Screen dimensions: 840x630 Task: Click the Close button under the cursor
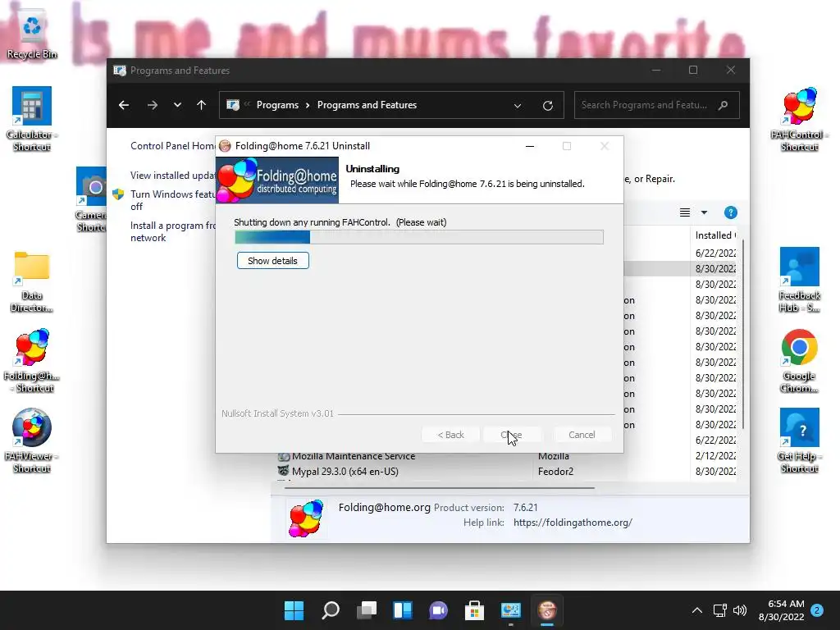(511, 435)
